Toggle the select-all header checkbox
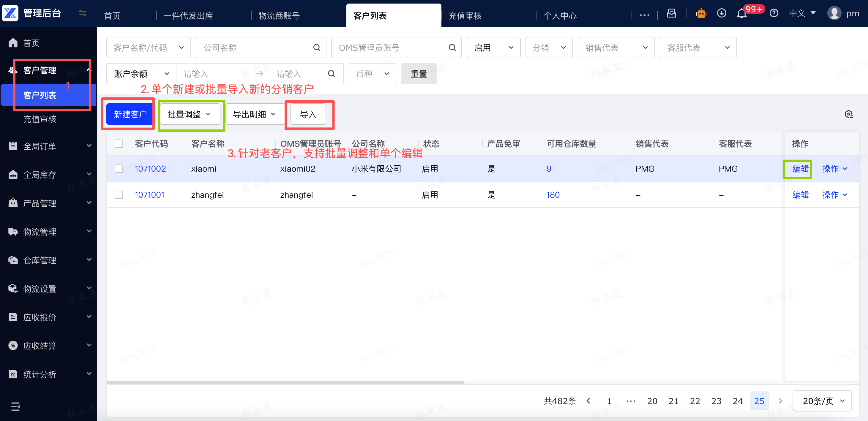The height and width of the screenshot is (421, 868). coord(119,144)
